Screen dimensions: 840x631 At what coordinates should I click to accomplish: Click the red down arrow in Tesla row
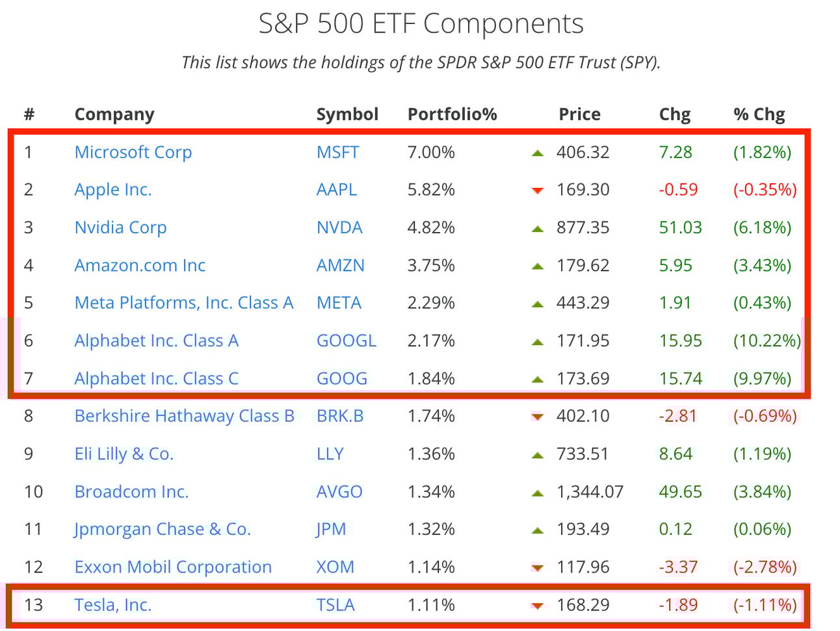tap(537, 606)
